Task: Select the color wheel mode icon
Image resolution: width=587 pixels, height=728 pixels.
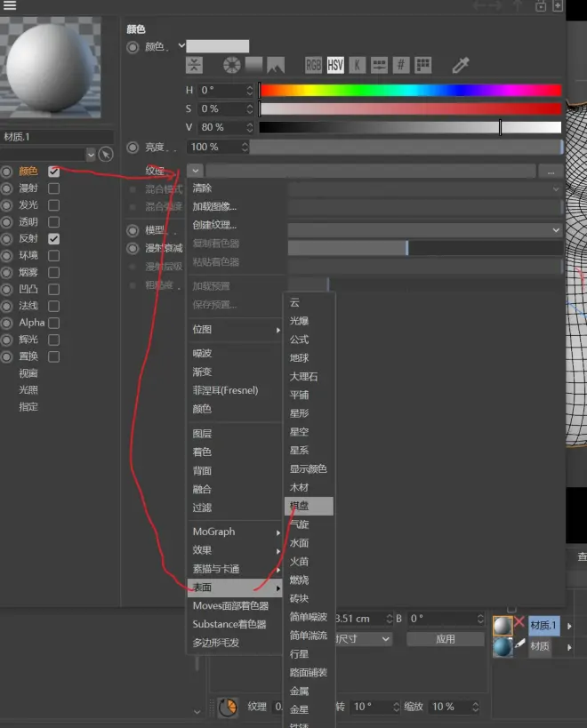Action: pos(231,65)
